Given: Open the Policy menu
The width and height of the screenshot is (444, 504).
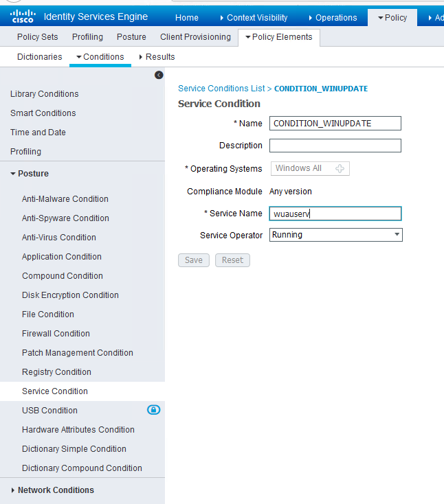Looking at the screenshot, I should (392, 18).
